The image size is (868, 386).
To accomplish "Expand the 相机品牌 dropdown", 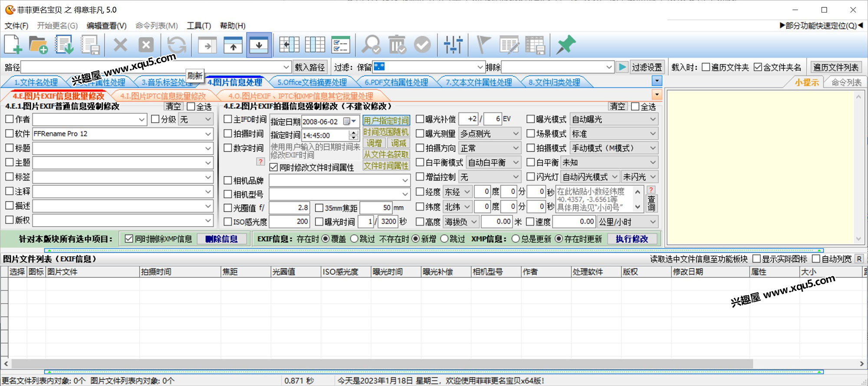I will (x=405, y=180).
